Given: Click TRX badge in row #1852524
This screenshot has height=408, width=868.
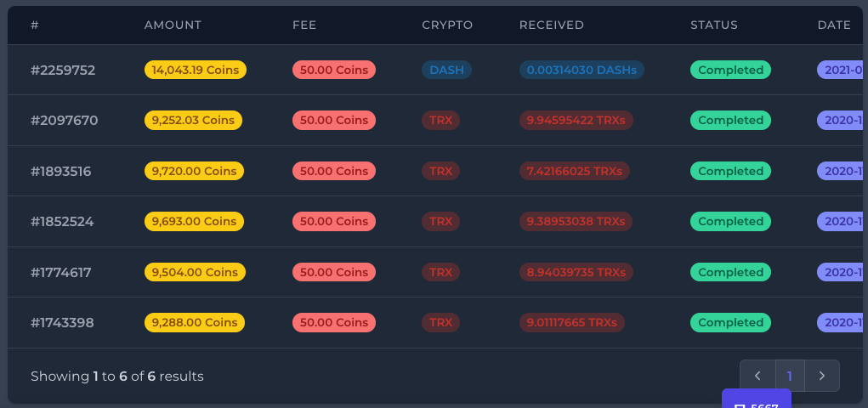Looking at the screenshot, I should coord(440,221).
